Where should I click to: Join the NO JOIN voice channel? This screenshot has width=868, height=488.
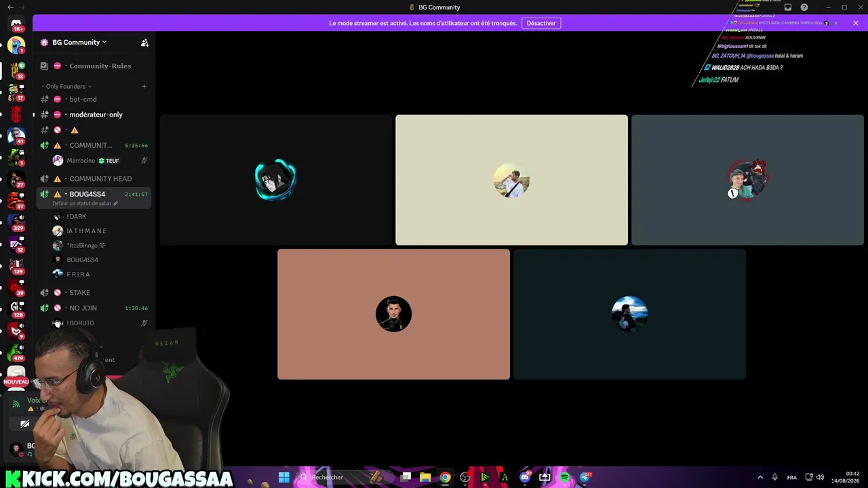pyautogui.click(x=94, y=308)
